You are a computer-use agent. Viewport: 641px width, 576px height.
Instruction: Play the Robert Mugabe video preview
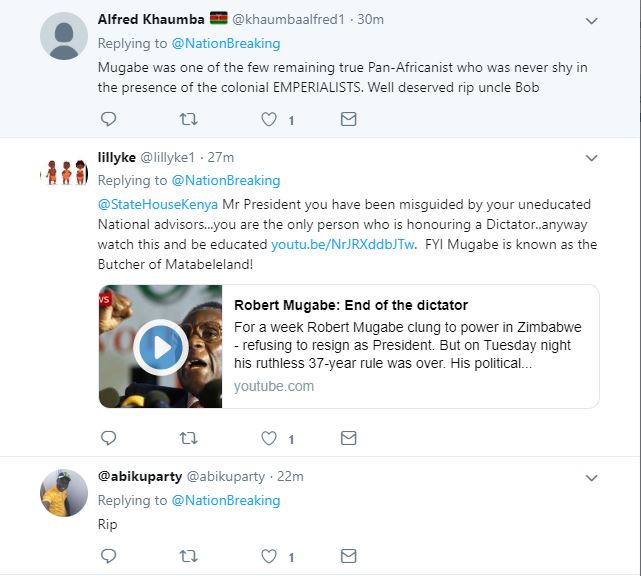click(159, 347)
